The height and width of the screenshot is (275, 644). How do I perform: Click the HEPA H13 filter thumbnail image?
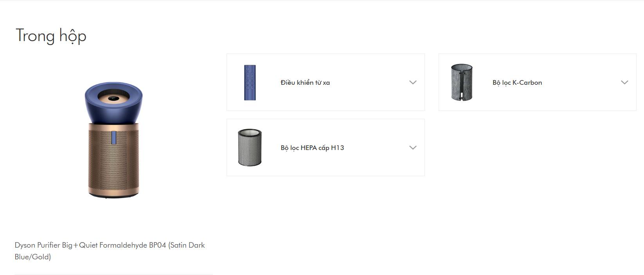(250, 147)
